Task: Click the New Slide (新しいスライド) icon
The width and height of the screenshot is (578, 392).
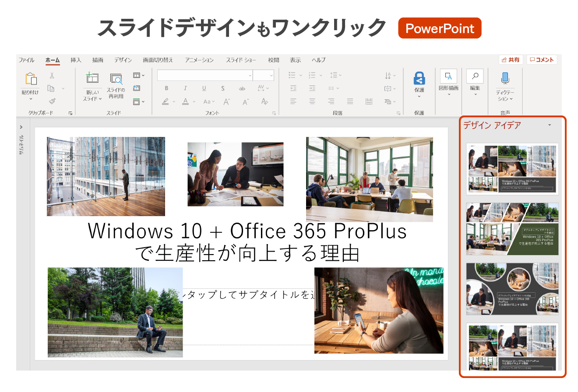Action: click(92, 78)
